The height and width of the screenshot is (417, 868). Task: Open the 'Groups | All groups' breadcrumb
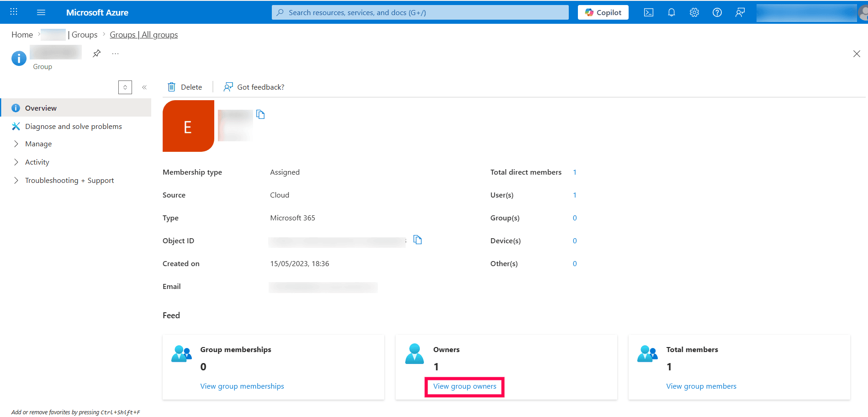click(x=144, y=35)
